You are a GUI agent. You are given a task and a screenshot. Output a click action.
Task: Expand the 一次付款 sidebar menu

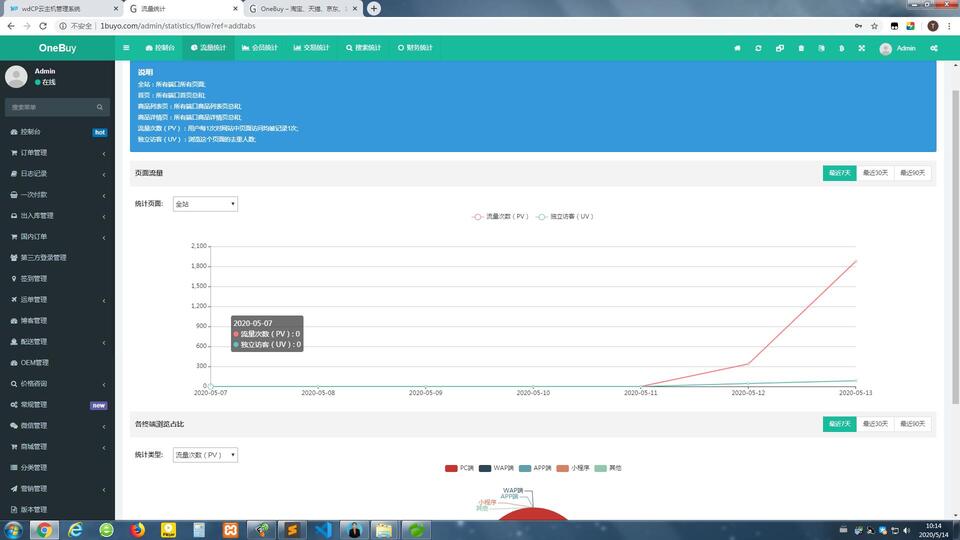click(x=58, y=195)
